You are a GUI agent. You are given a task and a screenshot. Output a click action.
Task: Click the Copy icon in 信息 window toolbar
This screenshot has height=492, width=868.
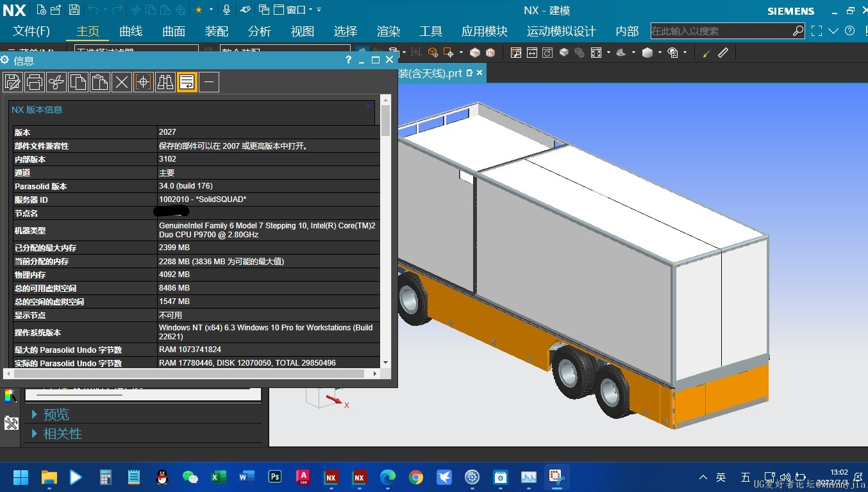[78, 82]
